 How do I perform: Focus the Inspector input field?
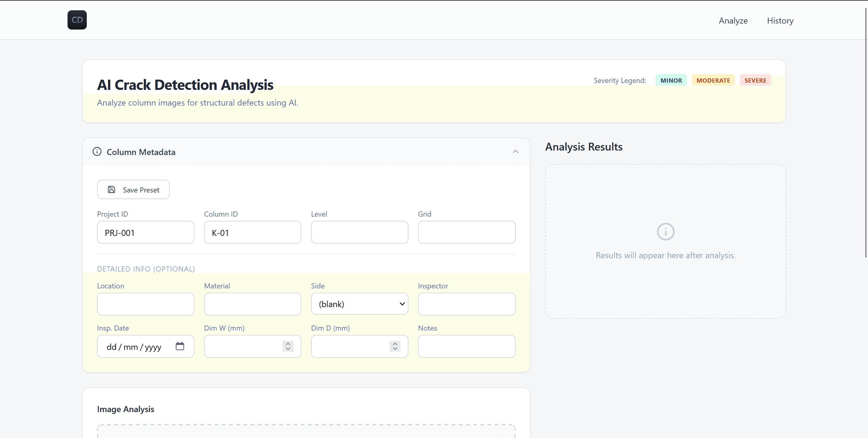[x=466, y=304]
